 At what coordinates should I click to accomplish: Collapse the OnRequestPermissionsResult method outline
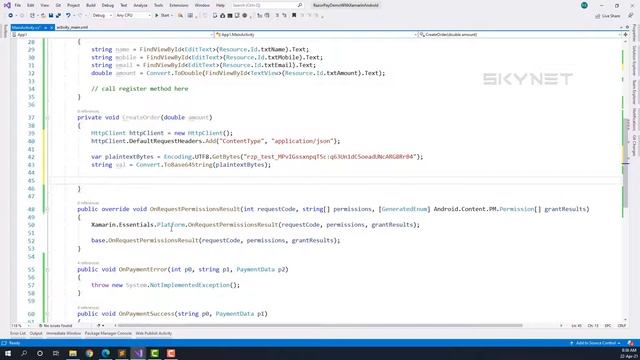pos(47,209)
